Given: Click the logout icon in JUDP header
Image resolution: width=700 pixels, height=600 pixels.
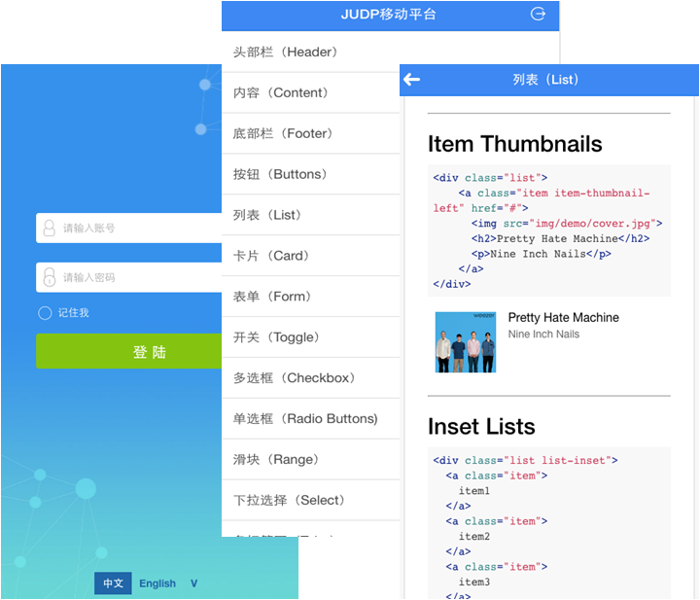Looking at the screenshot, I should click(538, 14).
